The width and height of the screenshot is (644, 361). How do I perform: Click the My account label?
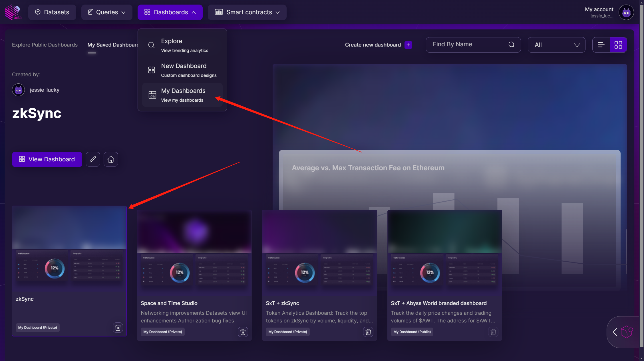pos(599,9)
